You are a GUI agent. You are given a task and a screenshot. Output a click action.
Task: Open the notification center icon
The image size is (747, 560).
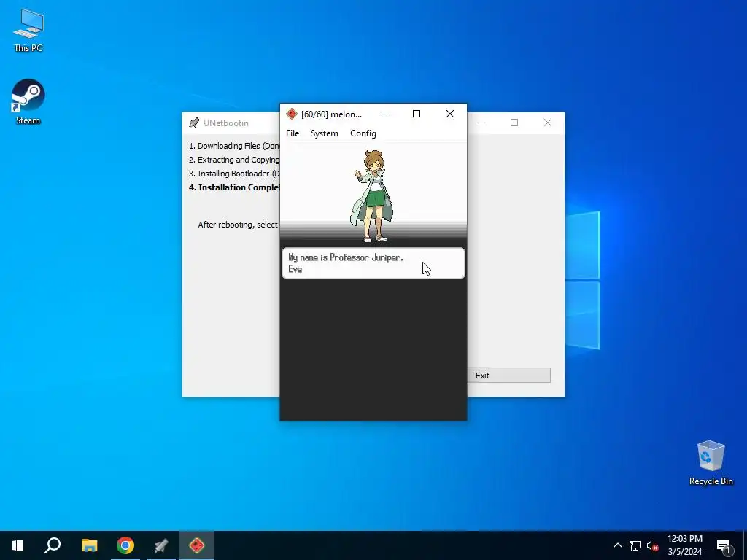click(724, 545)
